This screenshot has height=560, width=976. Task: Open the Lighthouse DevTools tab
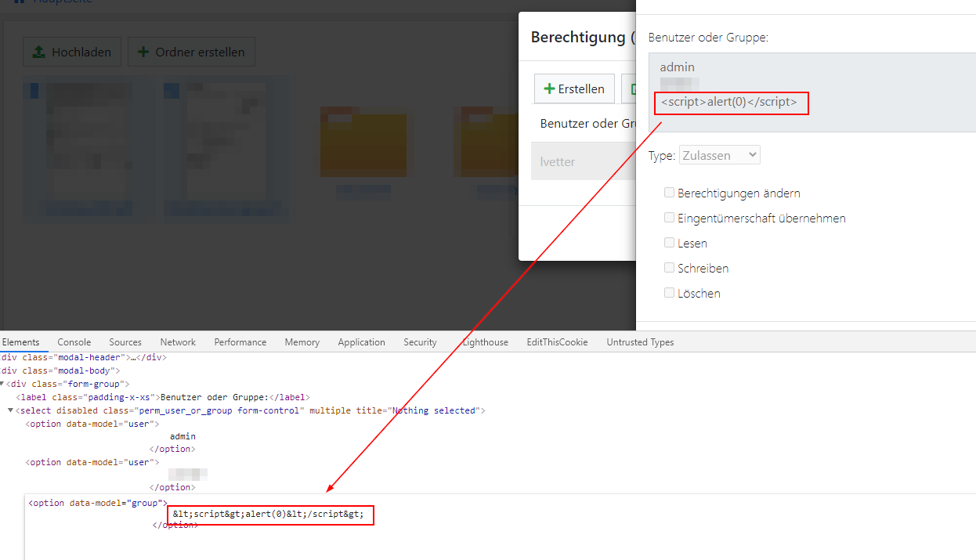tap(485, 342)
